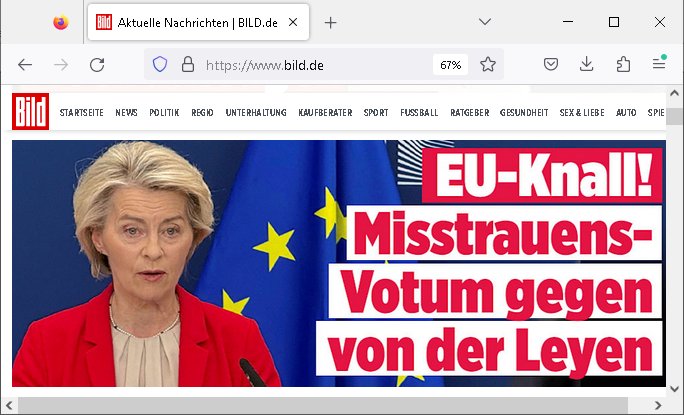Open the Extensions puzzle icon
Viewport: 684px width, 415px height.
[x=623, y=64]
